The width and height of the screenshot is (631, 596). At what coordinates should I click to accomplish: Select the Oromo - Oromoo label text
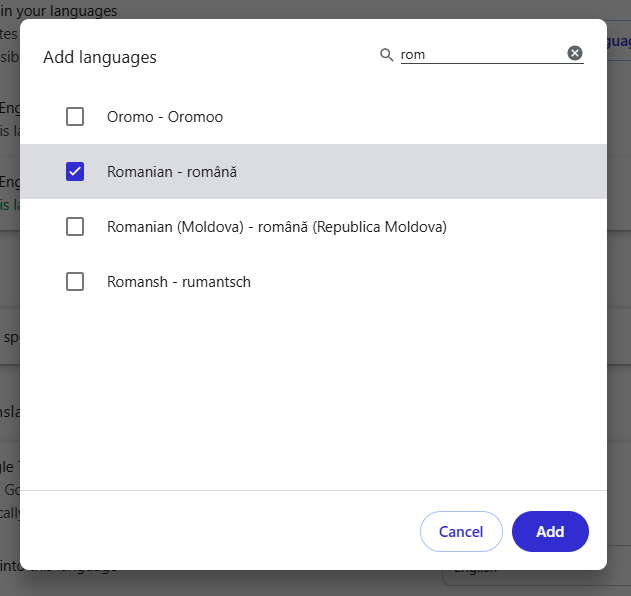pyautogui.click(x=165, y=117)
